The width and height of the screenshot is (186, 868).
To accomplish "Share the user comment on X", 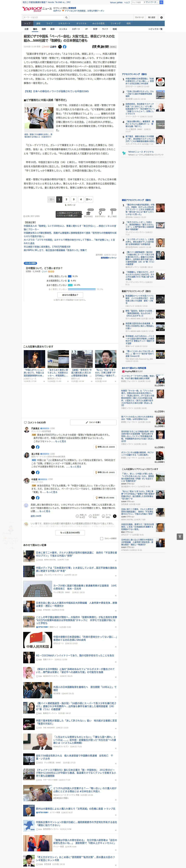I will [x=114, y=516].
